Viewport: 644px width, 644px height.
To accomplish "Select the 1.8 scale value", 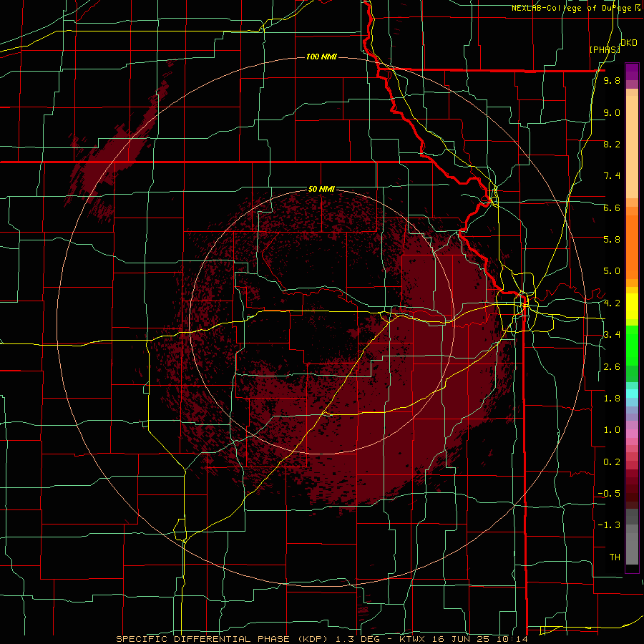I will tap(612, 399).
